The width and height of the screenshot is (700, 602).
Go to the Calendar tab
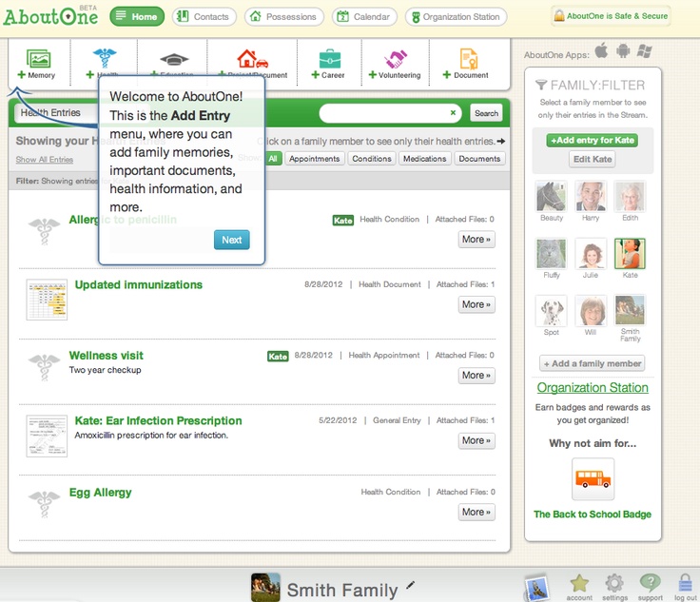pyautogui.click(x=364, y=16)
